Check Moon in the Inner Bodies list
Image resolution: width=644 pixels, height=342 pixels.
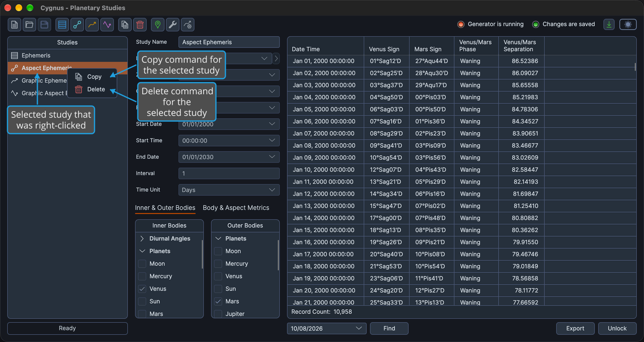142,264
